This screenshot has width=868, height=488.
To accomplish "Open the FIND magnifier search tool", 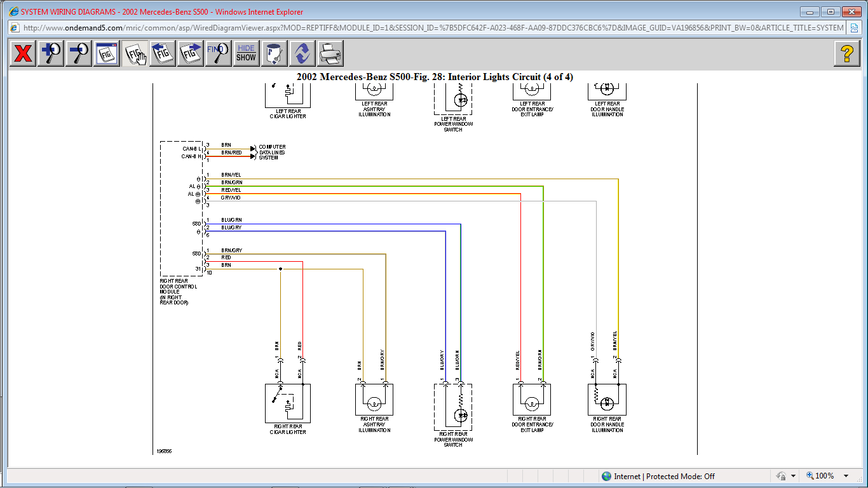I will click(x=219, y=53).
